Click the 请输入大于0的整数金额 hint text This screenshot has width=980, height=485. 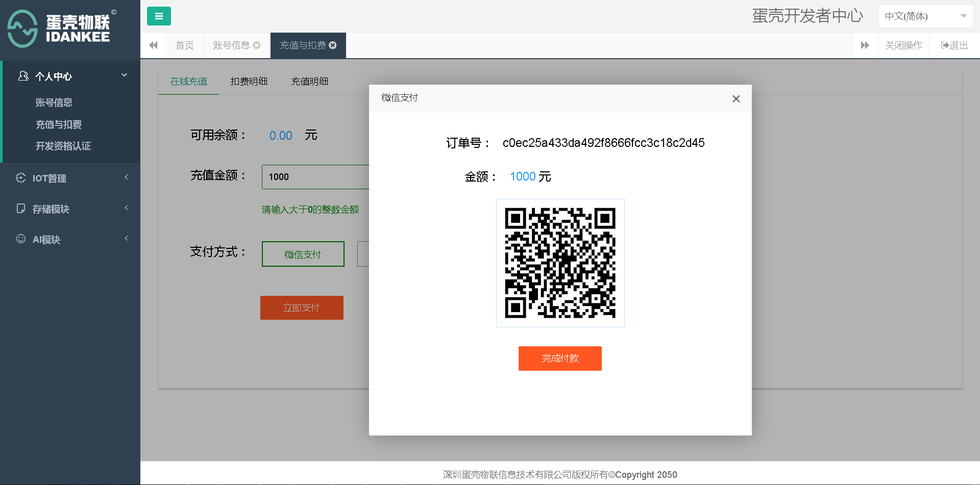pyautogui.click(x=310, y=210)
